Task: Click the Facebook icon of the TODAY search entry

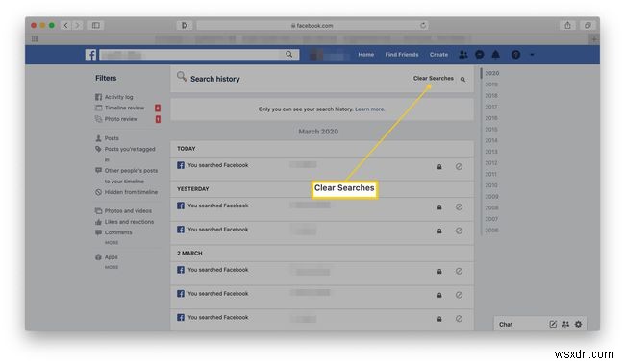Action: point(181,165)
